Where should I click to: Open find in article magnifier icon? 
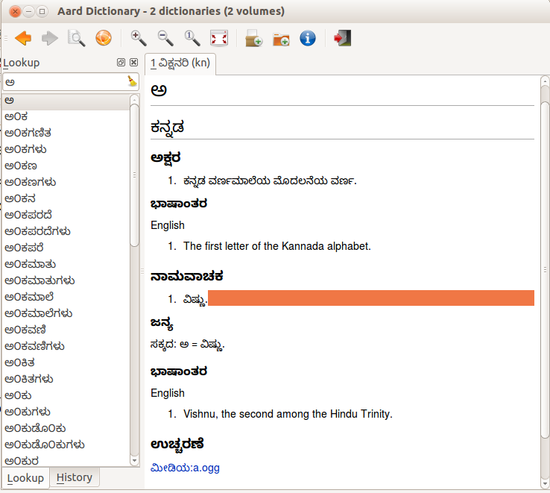(76, 38)
